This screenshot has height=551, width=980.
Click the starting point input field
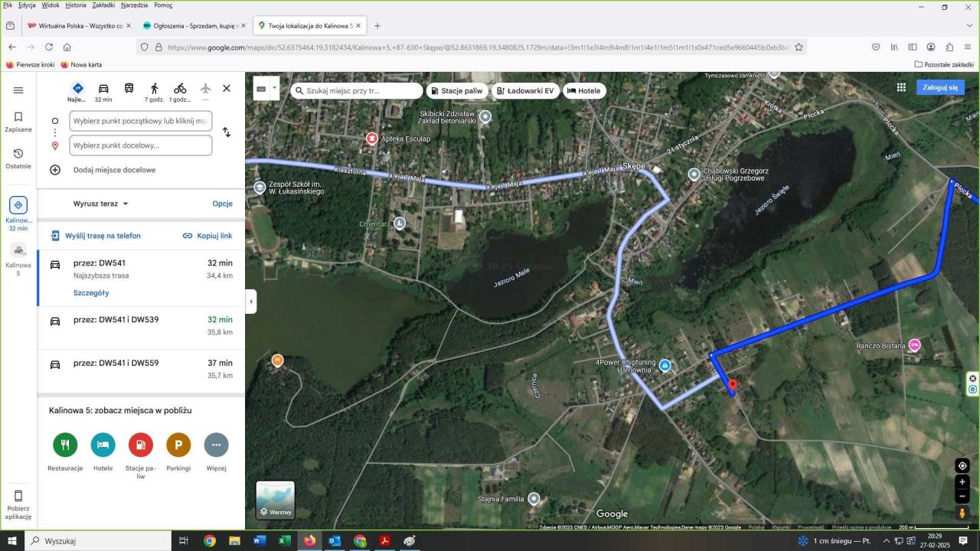[140, 121]
